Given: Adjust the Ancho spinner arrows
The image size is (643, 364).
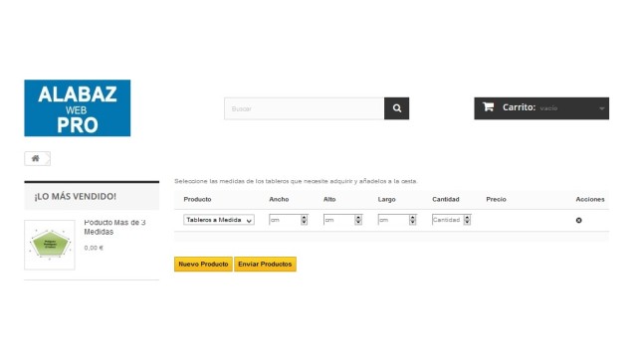Looking at the screenshot, I should [x=304, y=220].
